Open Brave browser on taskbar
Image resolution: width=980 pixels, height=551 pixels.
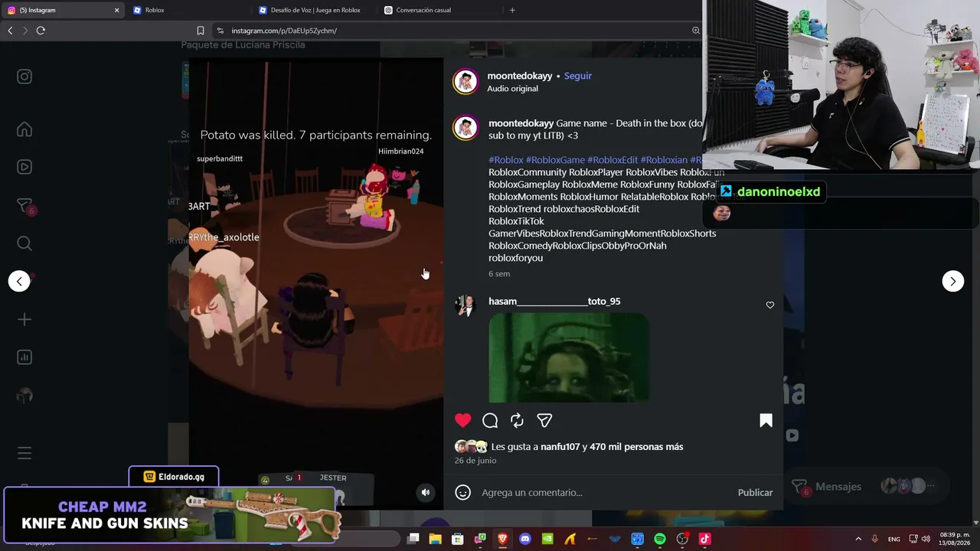(x=502, y=539)
